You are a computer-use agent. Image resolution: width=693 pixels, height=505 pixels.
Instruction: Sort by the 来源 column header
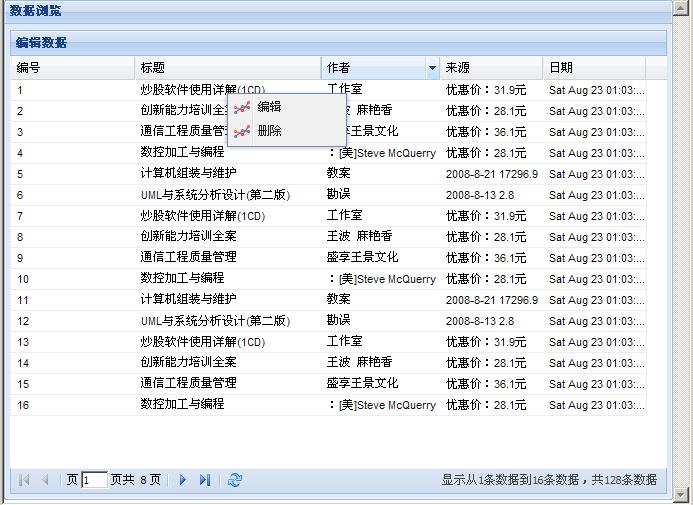[491, 68]
